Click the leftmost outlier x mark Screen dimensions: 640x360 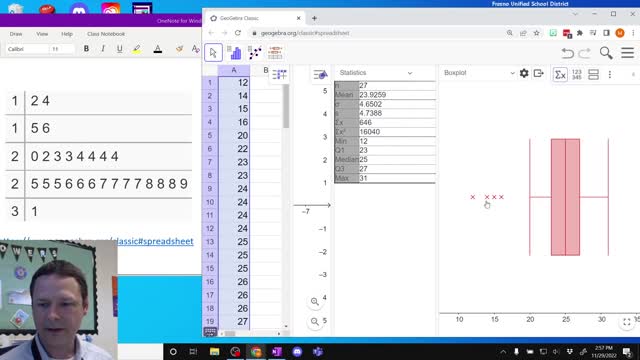(473, 197)
